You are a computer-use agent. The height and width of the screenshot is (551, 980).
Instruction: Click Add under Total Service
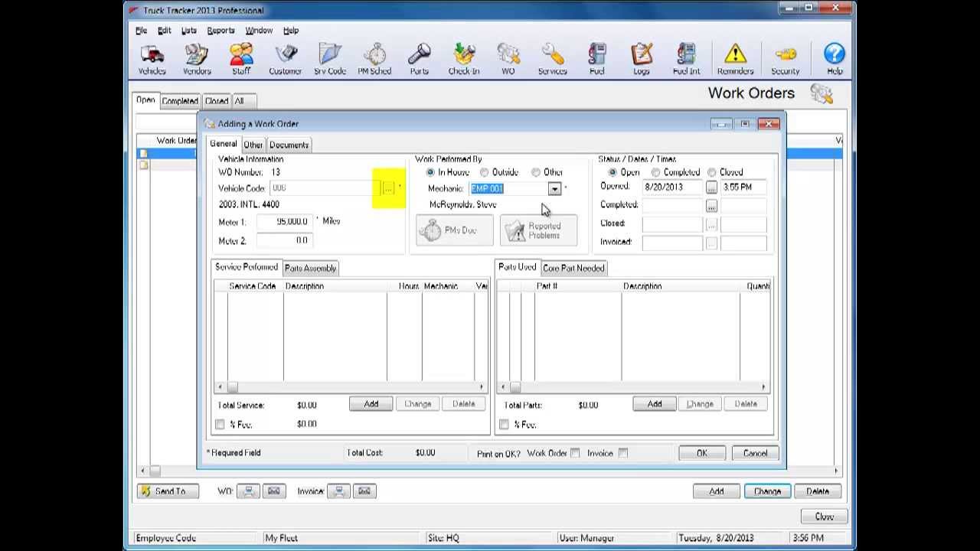371,404
